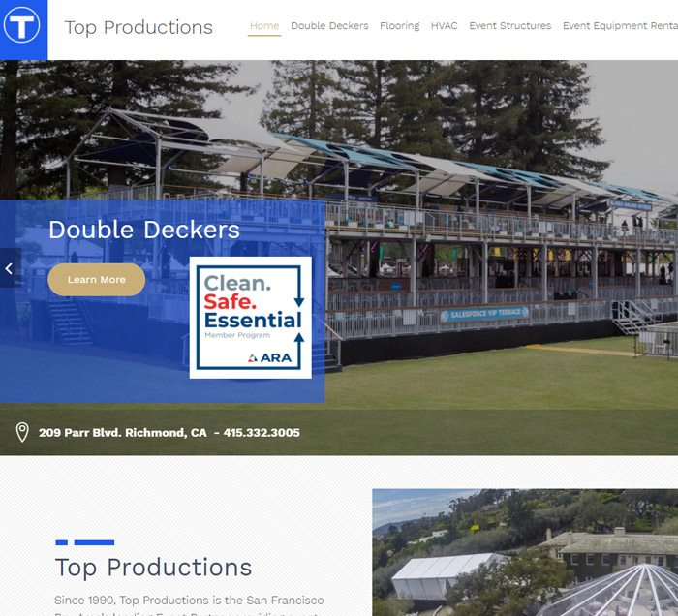
Task: Click the Learn More button
Action: pos(97,280)
